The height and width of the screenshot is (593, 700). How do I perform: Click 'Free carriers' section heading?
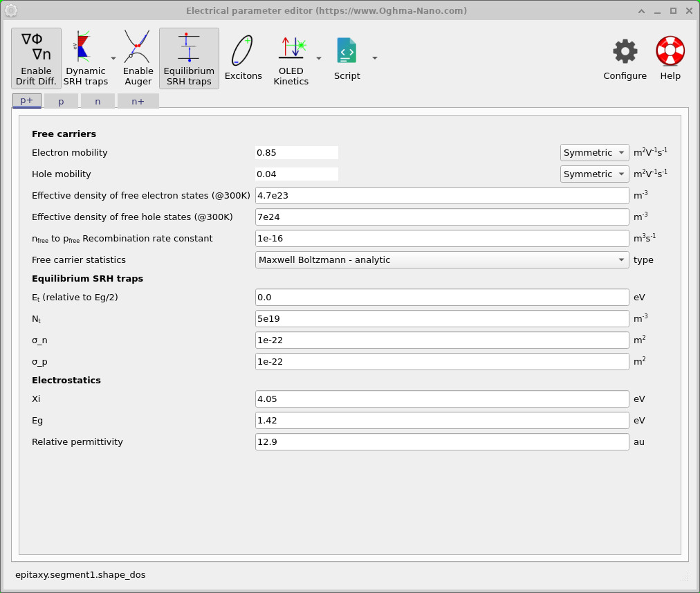64,134
